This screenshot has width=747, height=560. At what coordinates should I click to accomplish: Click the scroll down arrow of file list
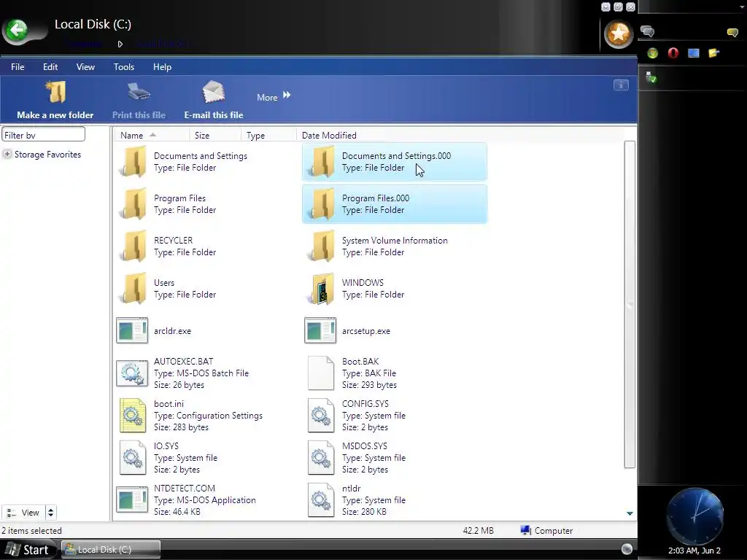click(x=630, y=513)
